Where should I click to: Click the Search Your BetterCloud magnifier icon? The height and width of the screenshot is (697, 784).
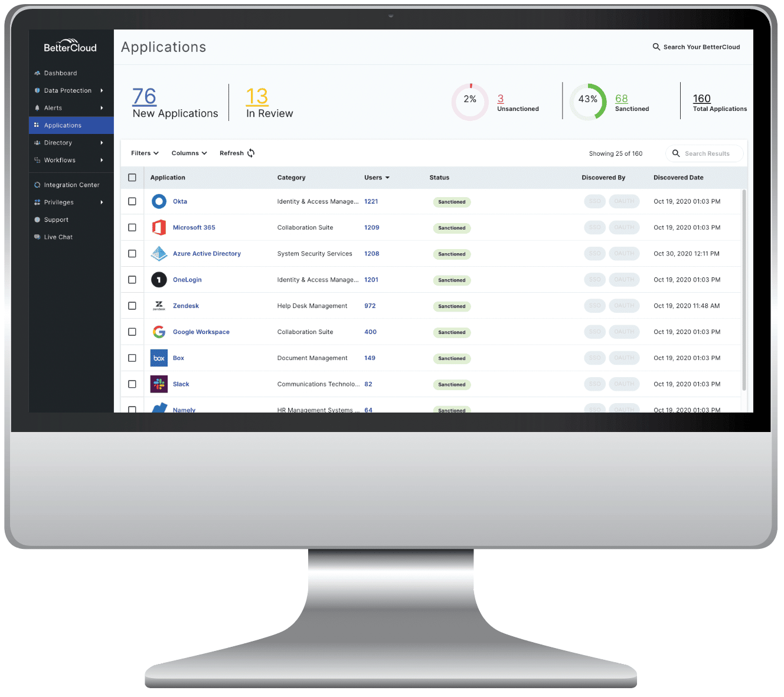tap(656, 47)
